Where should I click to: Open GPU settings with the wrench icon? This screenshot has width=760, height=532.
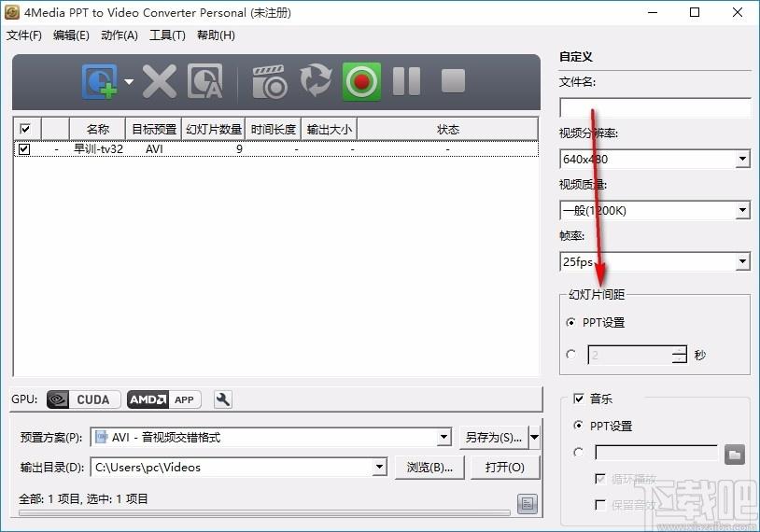pos(223,399)
